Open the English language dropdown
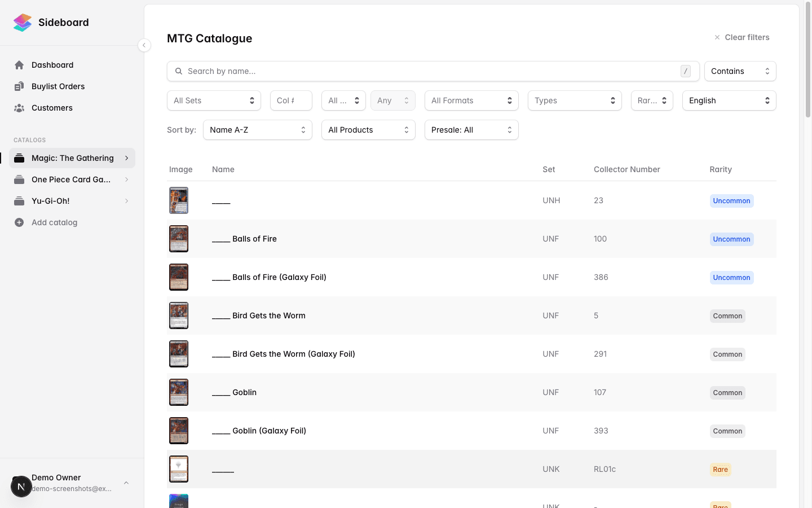The height and width of the screenshot is (508, 812). pyautogui.click(x=729, y=100)
